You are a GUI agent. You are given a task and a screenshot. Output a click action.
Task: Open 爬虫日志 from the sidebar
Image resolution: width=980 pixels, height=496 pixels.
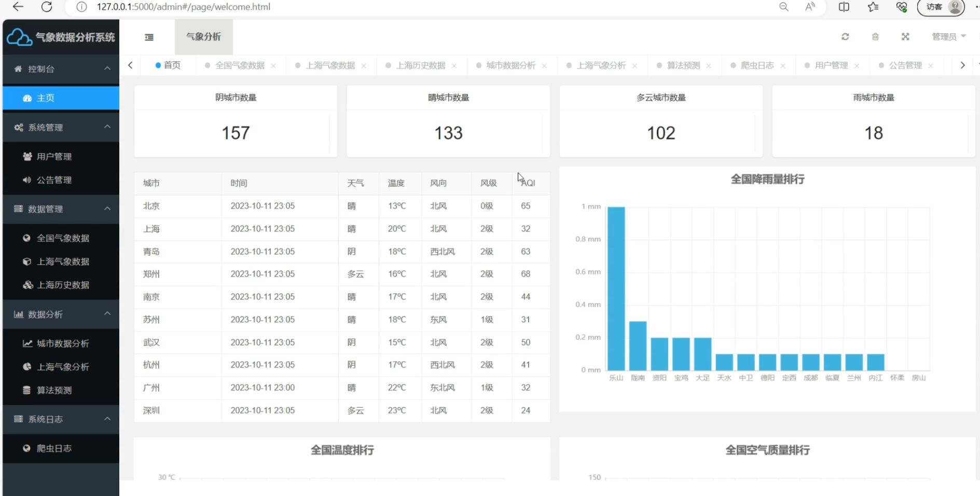pyautogui.click(x=61, y=448)
